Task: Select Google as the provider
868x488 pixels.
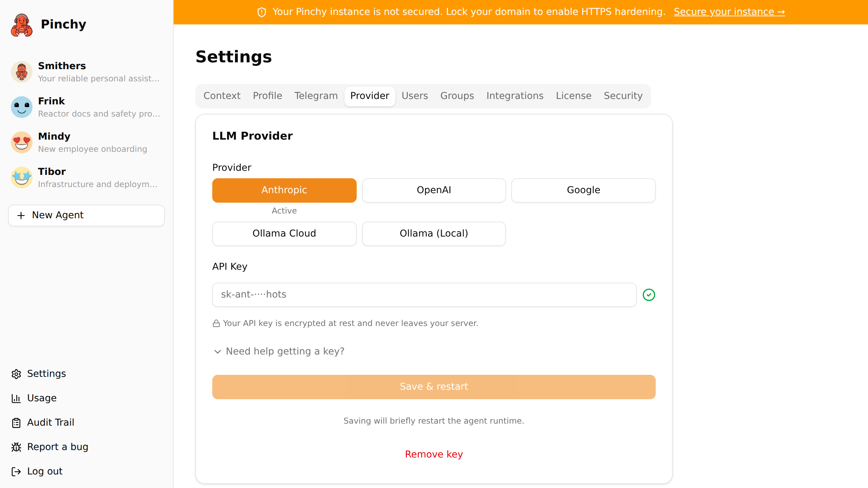Action: click(583, 190)
